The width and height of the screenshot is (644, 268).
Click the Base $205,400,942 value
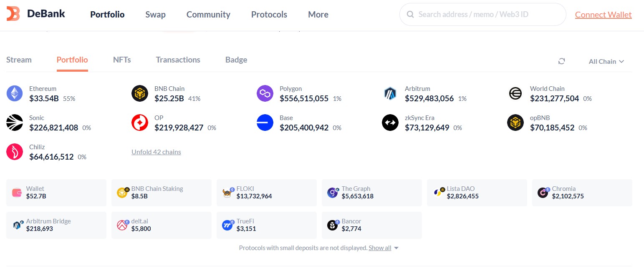[x=304, y=128]
